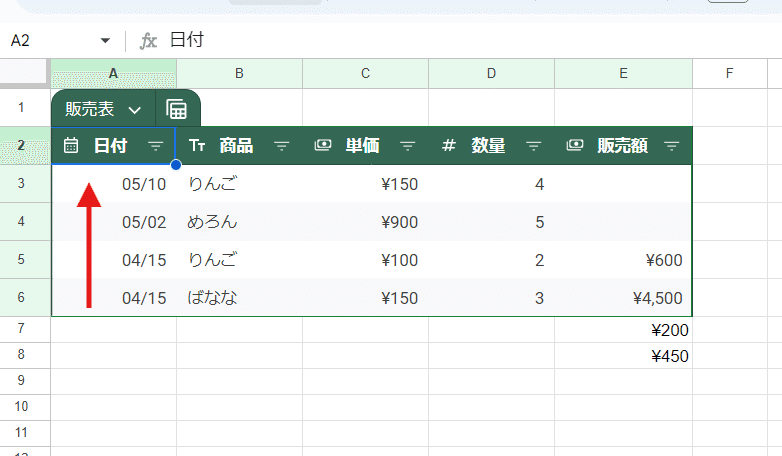Open the Name Box dropdown arrow
782x456 pixels.
[105, 41]
